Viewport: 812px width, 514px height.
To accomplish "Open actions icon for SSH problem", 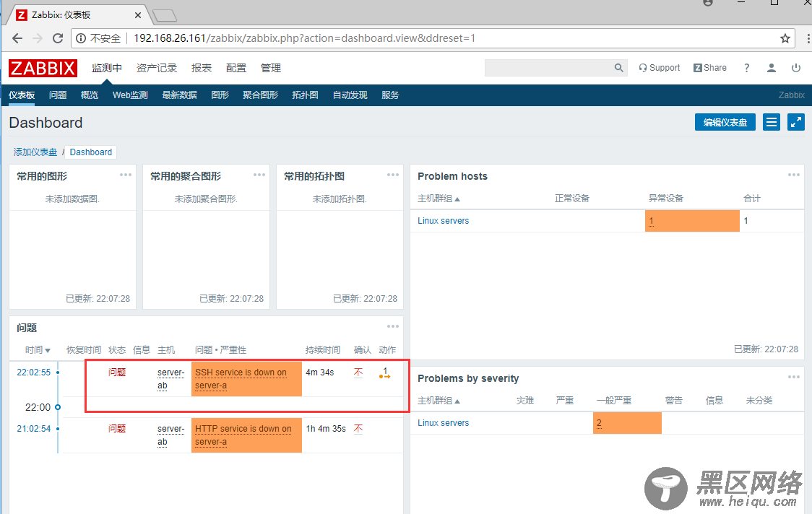I will [x=385, y=373].
